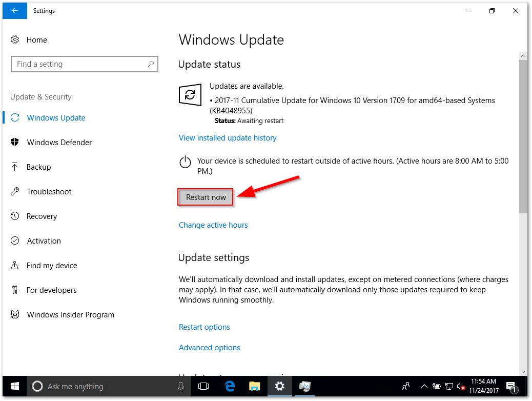The height and width of the screenshot is (401, 532).
Task: Open the Windows Insider Program cat icon
Action: 14,314
